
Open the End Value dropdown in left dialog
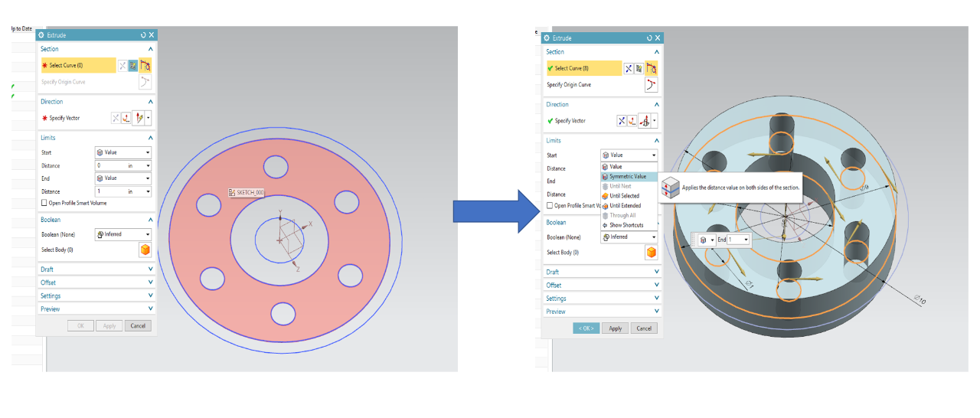click(123, 178)
